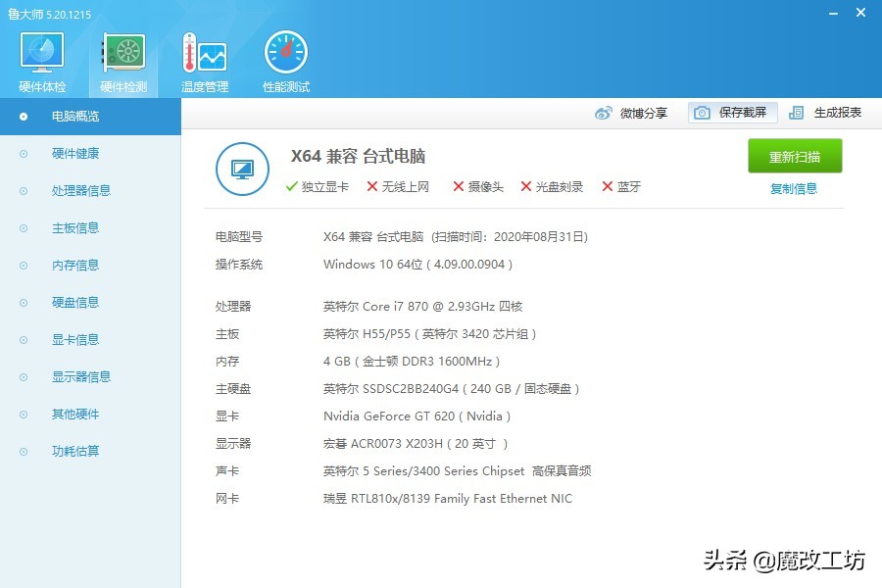Select 内存信息 in the sidebar
The width and height of the screenshot is (882, 588).
[73, 265]
